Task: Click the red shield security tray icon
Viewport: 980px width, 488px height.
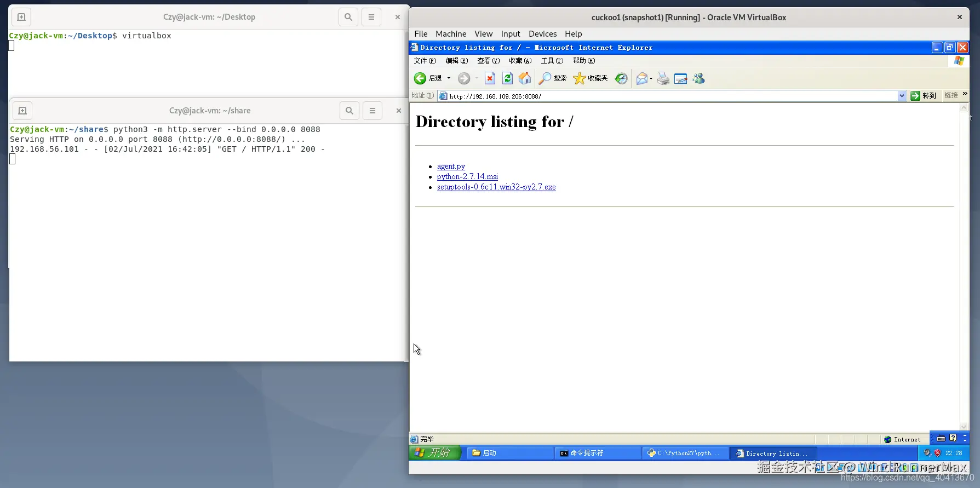Action: pos(937,453)
